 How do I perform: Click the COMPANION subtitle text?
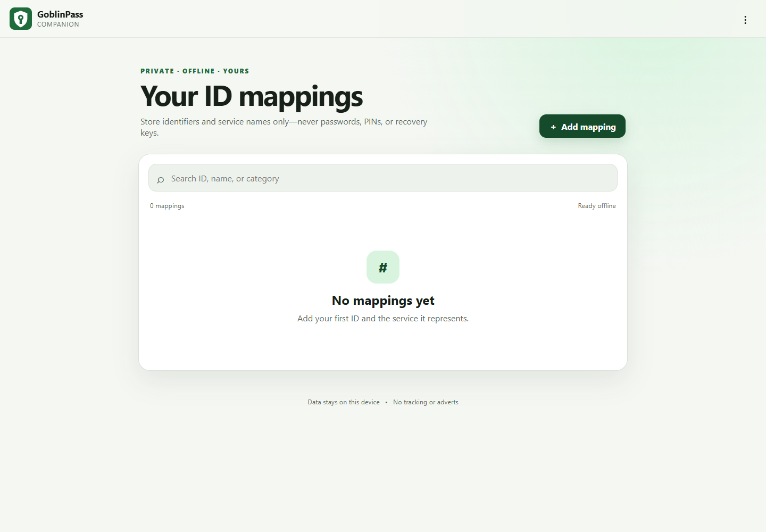pyautogui.click(x=58, y=24)
